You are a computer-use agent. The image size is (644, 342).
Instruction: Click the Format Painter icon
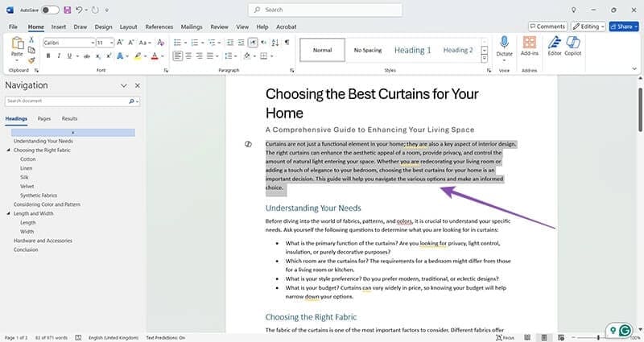(x=31, y=60)
